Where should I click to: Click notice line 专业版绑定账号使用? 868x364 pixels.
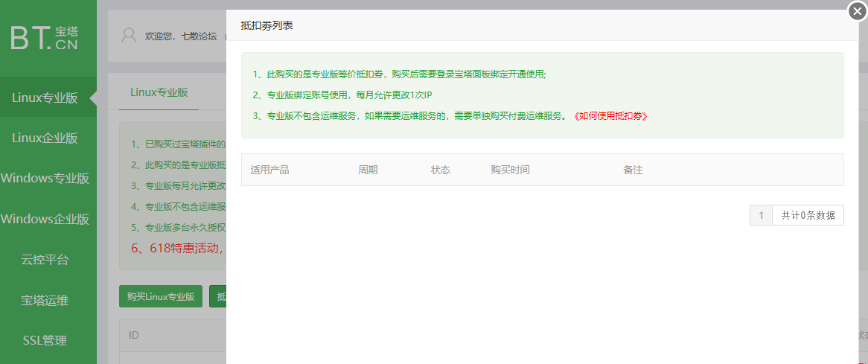coord(342,95)
